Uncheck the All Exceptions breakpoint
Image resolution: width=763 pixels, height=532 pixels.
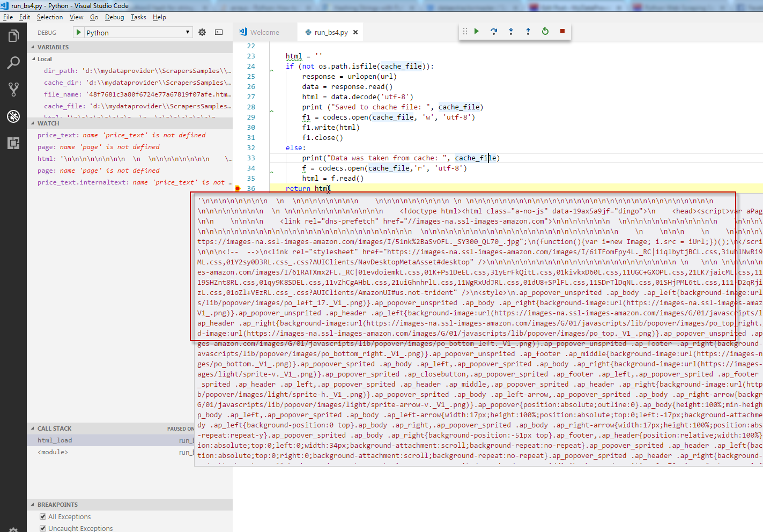pos(42,516)
